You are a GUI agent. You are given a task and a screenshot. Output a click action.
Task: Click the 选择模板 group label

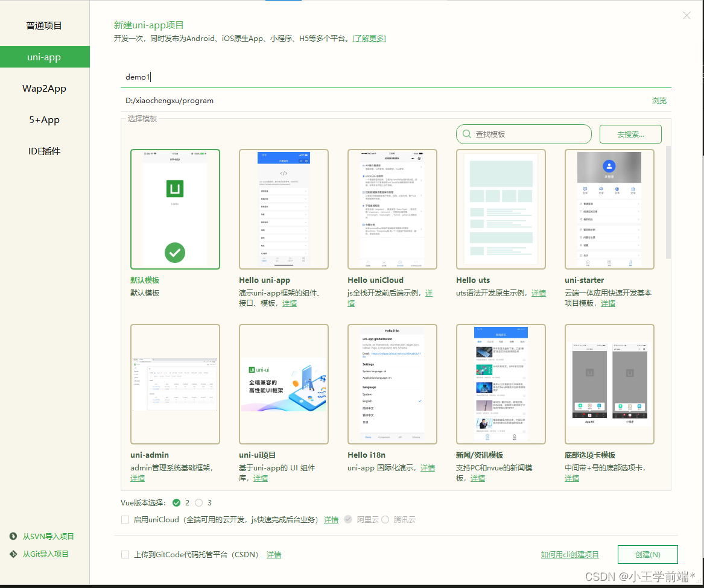click(x=142, y=118)
